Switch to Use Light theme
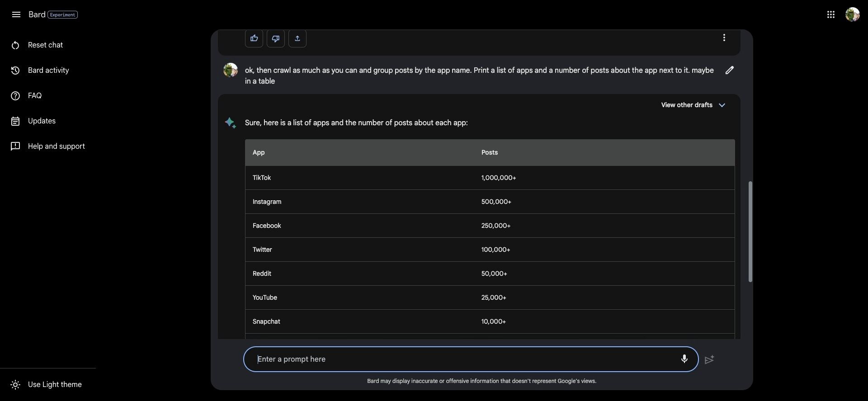The width and height of the screenshot is (868, 401). (55, 385)
